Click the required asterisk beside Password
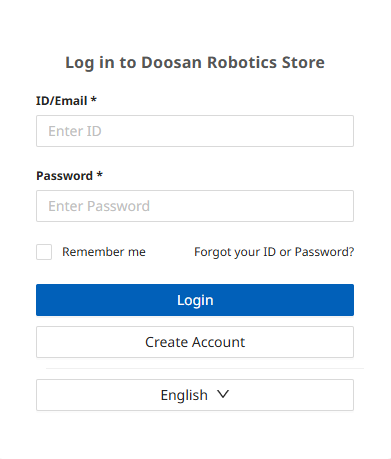The image size is (391, 459). 100,174
